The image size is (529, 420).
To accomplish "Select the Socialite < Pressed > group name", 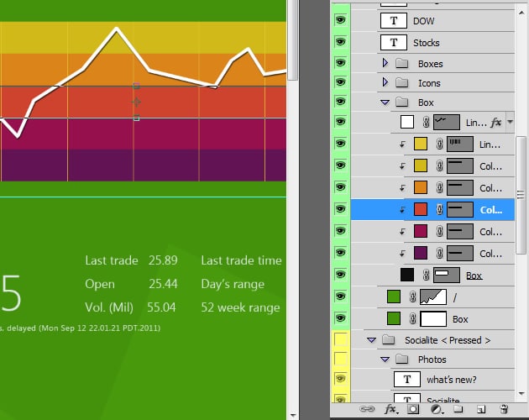I will [448, 340].
